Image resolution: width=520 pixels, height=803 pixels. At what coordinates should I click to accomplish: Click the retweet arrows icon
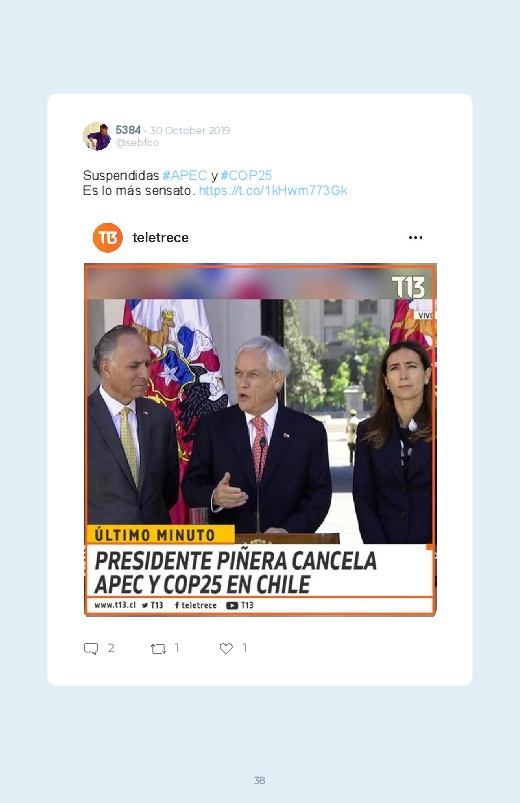point(158,649)
